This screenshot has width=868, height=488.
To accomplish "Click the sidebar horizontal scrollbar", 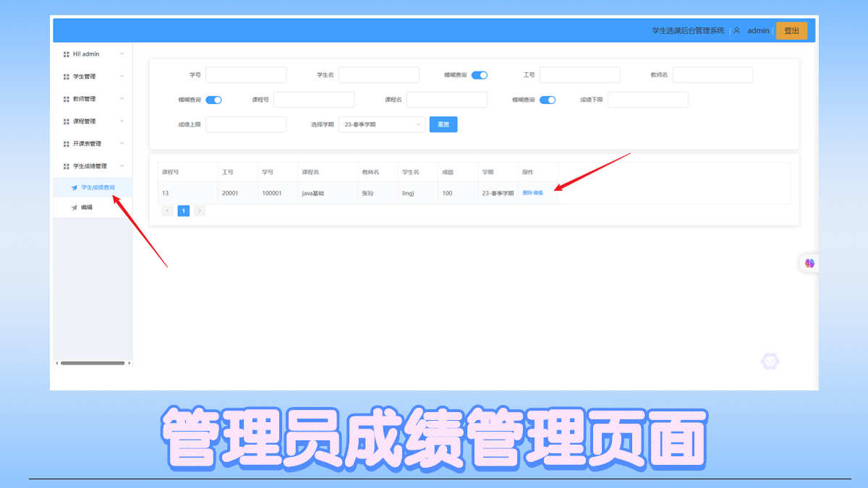I will click(93, 363).
